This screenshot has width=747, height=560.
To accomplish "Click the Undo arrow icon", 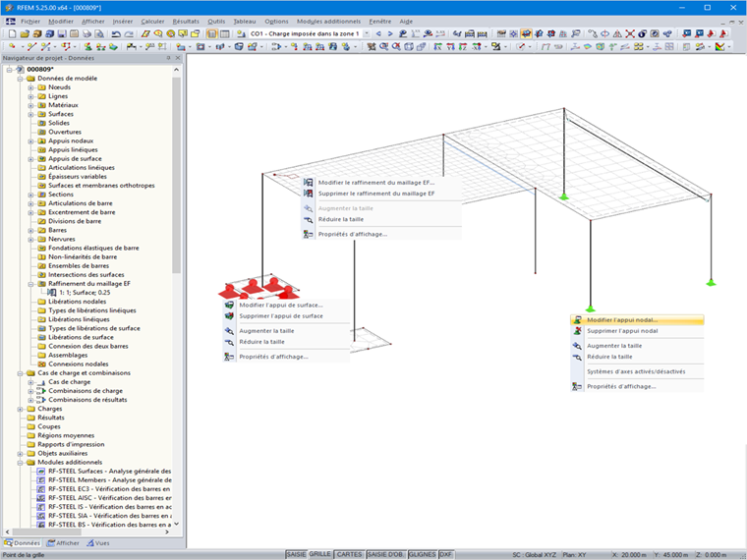I will click(x=116, y=33).
